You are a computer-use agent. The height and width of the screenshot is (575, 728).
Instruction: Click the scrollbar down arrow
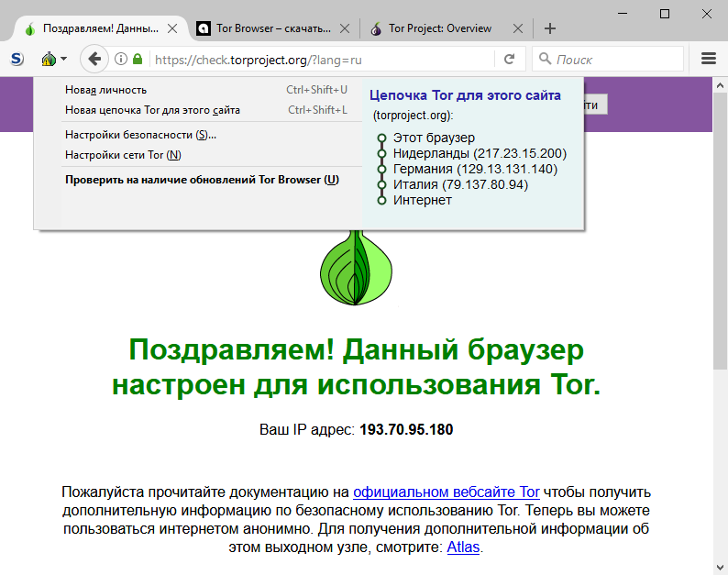pos(720,567)
